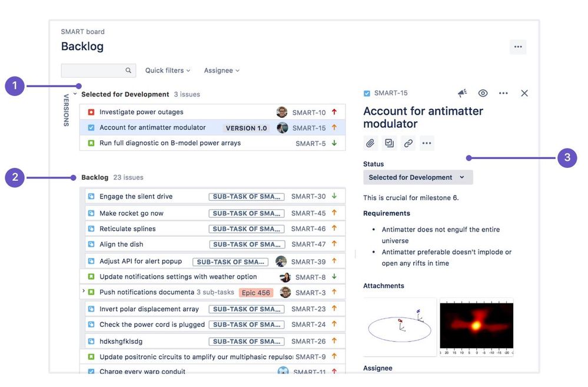Click the link icon to add a web link
The height and width of the screenshot is (387, 588).
[x=408, y=143]
